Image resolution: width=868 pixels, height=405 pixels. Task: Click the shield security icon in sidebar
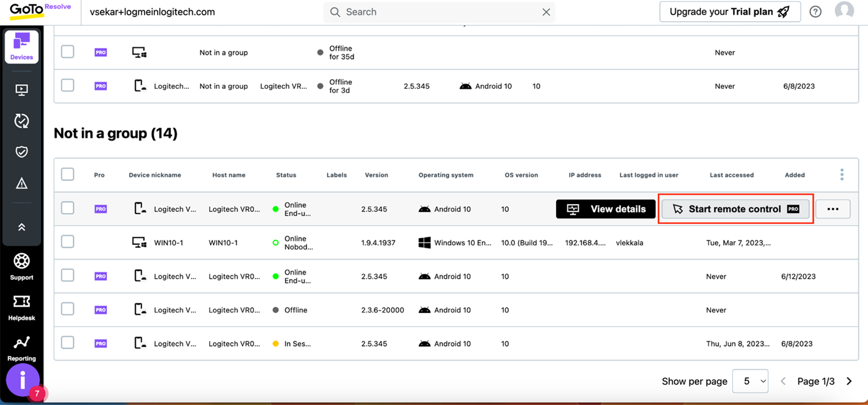tap(22, 152)
